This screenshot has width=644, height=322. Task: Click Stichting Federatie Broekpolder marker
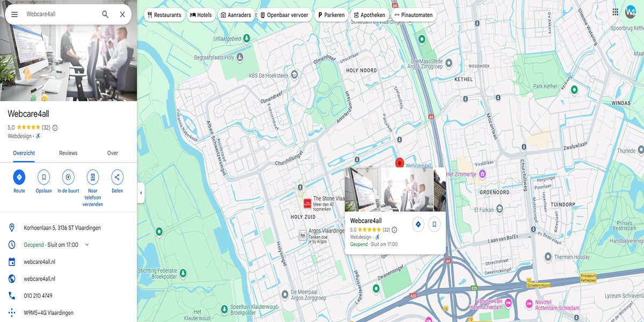tap(182, 273)
